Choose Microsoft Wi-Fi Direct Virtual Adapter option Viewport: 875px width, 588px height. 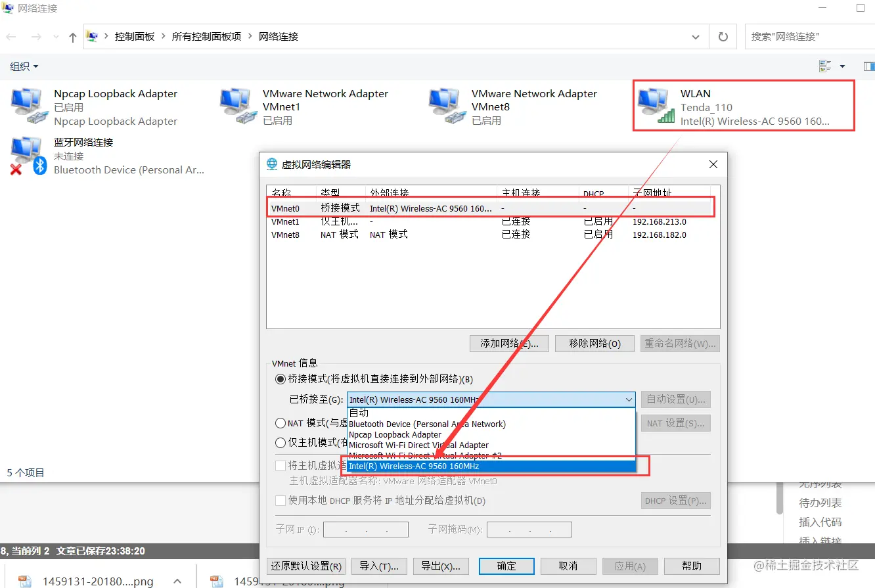pyautogui.click(x=491, y=445)
